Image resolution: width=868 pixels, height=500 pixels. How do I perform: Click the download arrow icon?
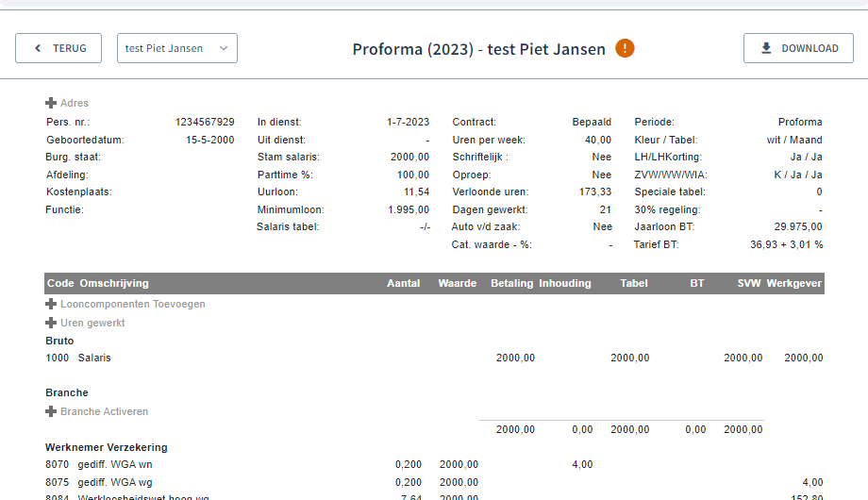click(766, 48)
